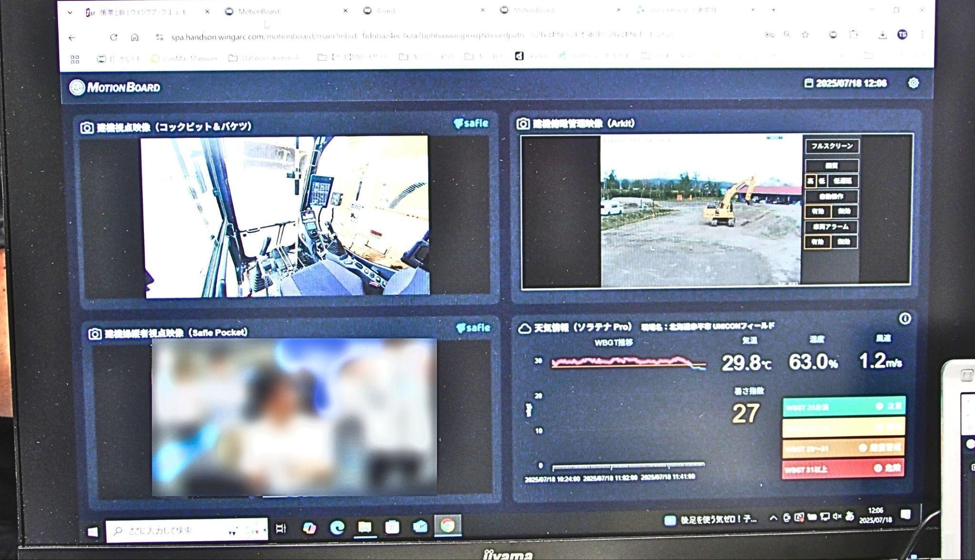Switch to the Board browser tab
The width and height of the screenshot is (975, 560).
[x=386, y=10]
